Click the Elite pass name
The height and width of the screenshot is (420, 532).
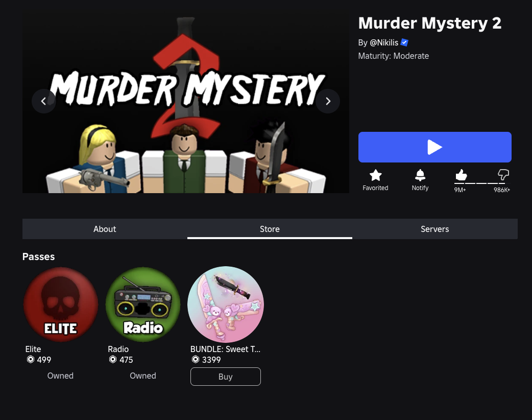point(33,349)
